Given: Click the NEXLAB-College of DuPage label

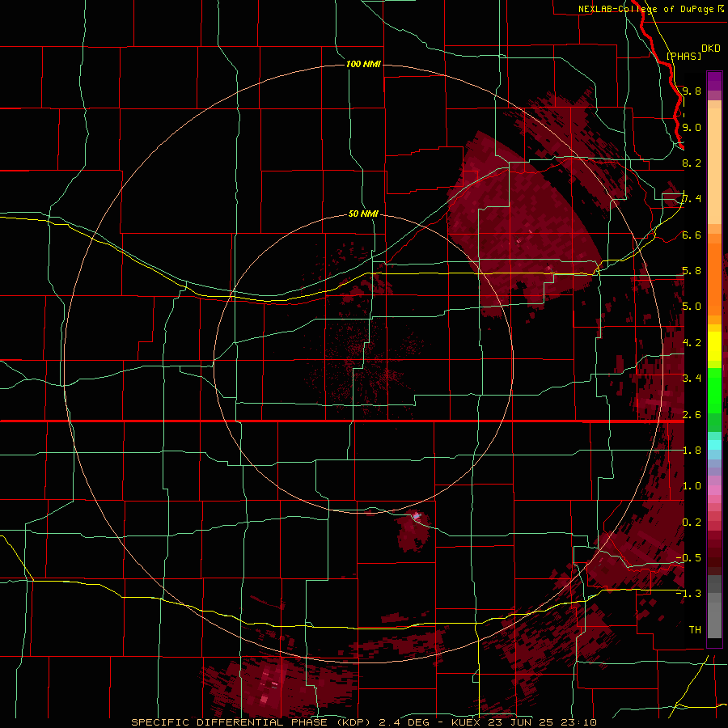Looking at the screenshot, I should point(645,9).
